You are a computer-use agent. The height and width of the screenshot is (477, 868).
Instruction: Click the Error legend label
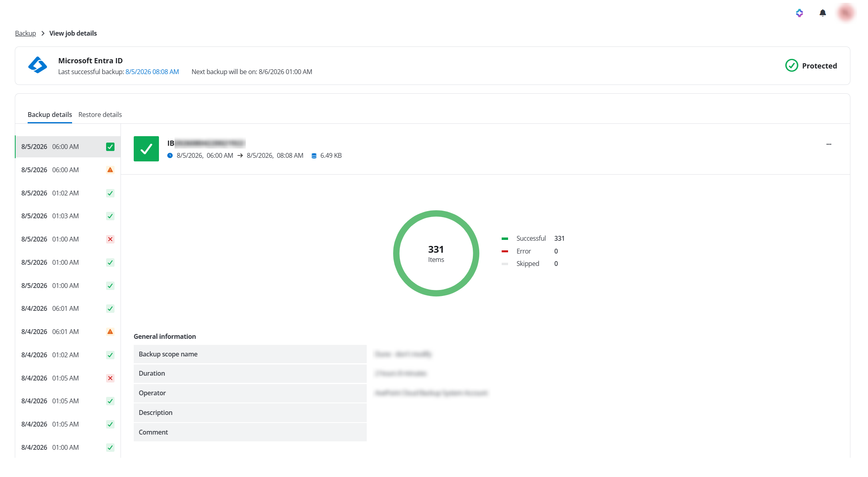pyautogui.click(x=523, y=252)
